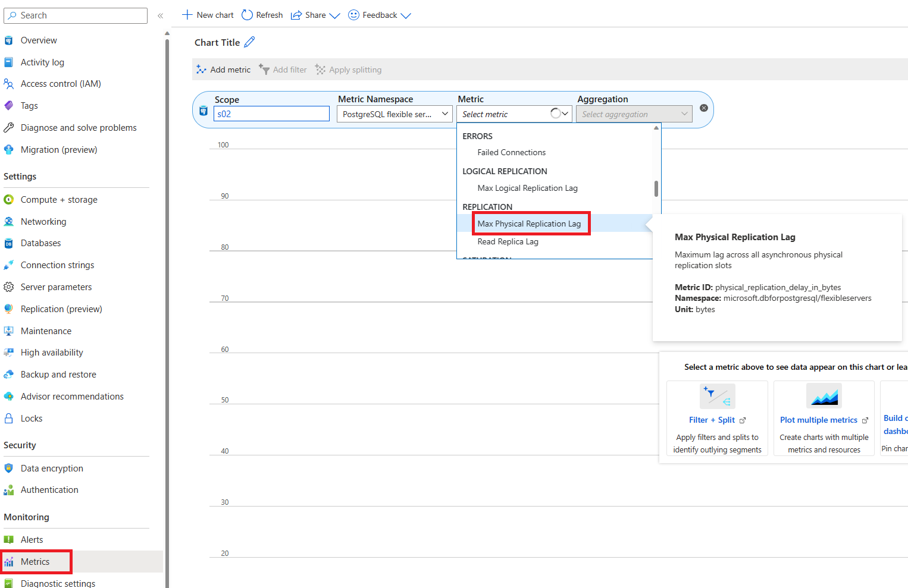
Task: Click the pencil icon to edit Chart Title
Action: [249, 42]
